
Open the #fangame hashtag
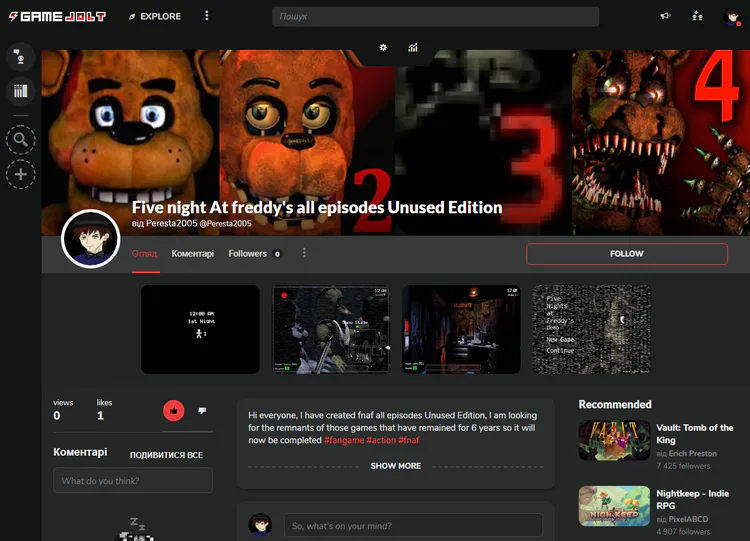pyautogui.click(x=344, y=440)
